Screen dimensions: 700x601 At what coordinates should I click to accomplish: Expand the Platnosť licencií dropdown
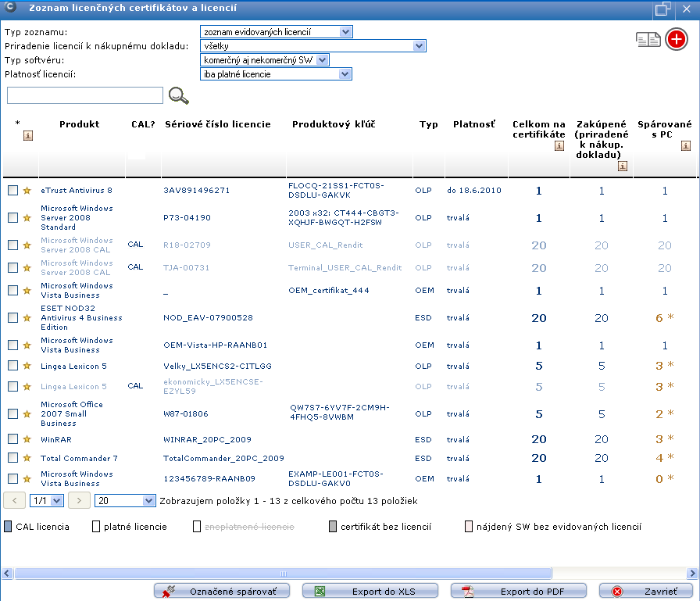[x=277, y=74]
